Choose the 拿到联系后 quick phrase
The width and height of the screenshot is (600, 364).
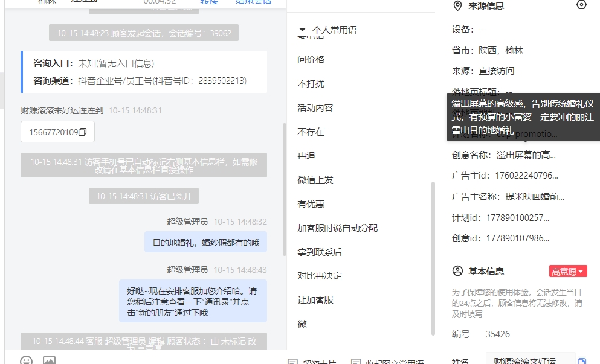pyautogui.click(x=320, y=252)
